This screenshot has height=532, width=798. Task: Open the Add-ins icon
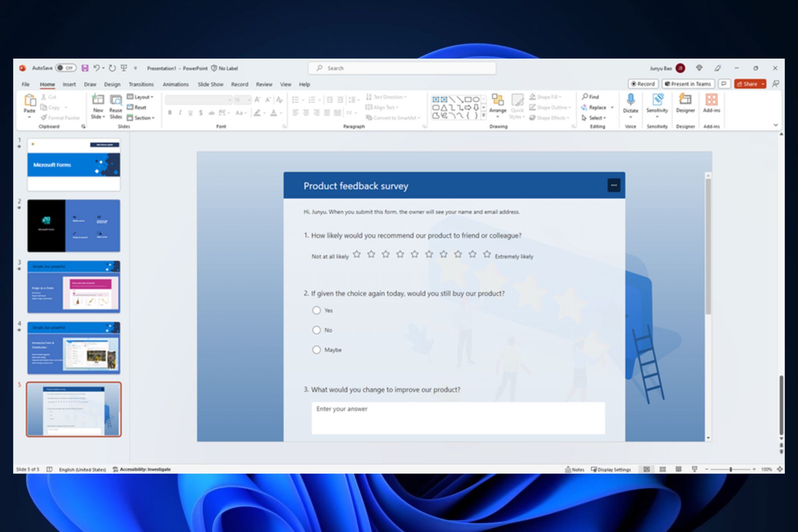711,100
